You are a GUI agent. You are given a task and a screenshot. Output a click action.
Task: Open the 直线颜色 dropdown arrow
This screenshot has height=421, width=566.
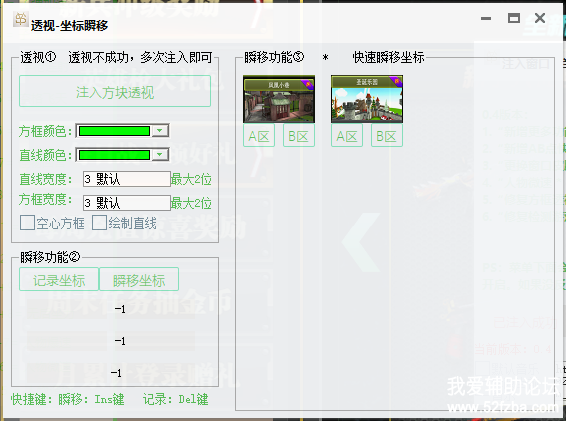tap(160, 155)
